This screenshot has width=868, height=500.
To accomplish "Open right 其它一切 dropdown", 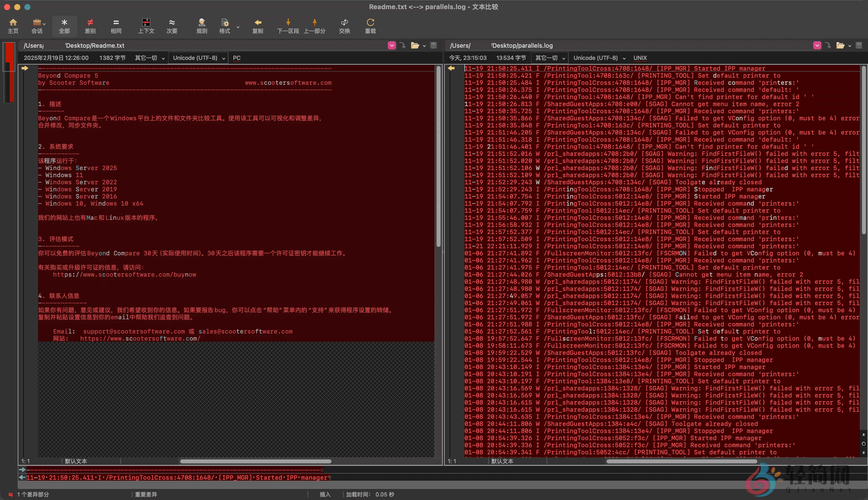I will pyautogui.click(x=550, y=58).
